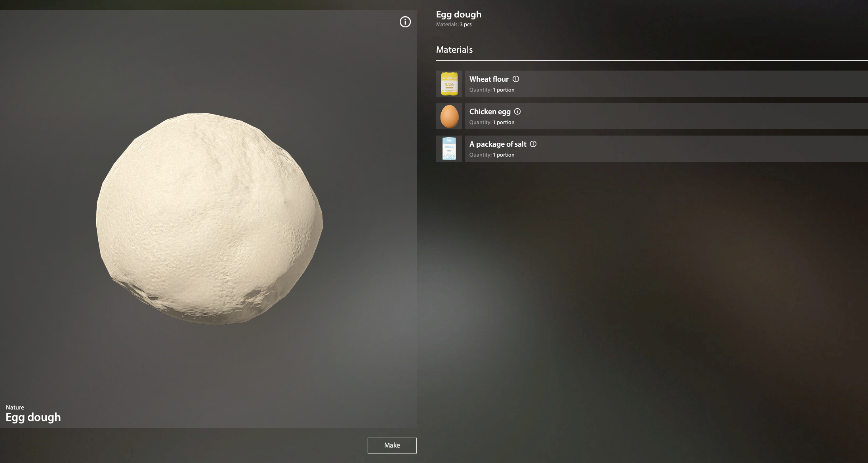The height and width of the screenshot is (463, 868).
Task: Click the egg dough 3D model
Action: coord(209,219)
